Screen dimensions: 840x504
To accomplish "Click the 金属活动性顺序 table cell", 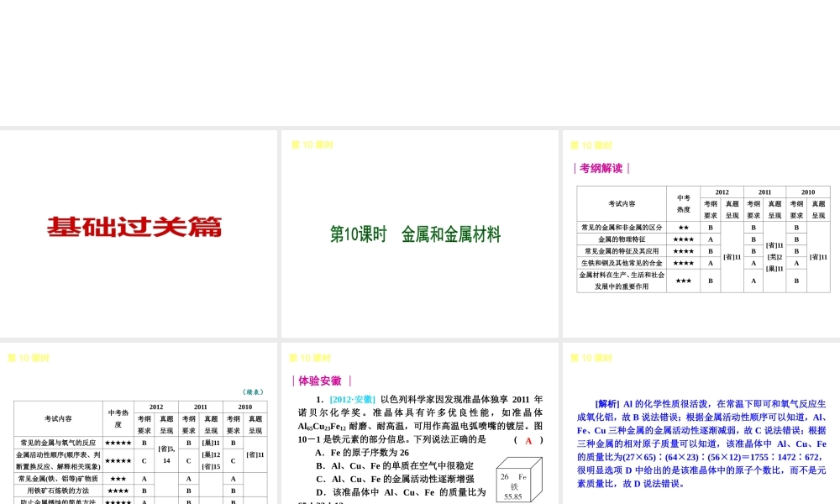I will click(x=58, y=460).
